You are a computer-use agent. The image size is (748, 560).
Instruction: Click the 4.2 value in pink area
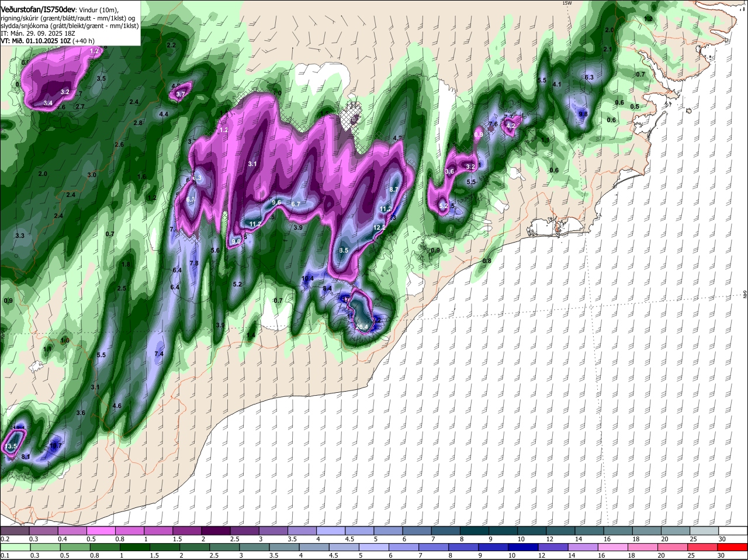(x=511, y=126)
